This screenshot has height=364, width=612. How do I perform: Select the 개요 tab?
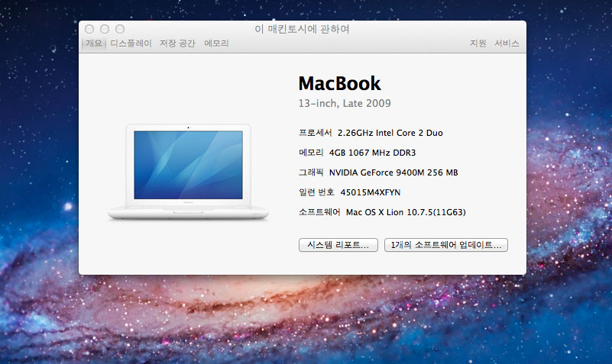(x=93, y=43)
